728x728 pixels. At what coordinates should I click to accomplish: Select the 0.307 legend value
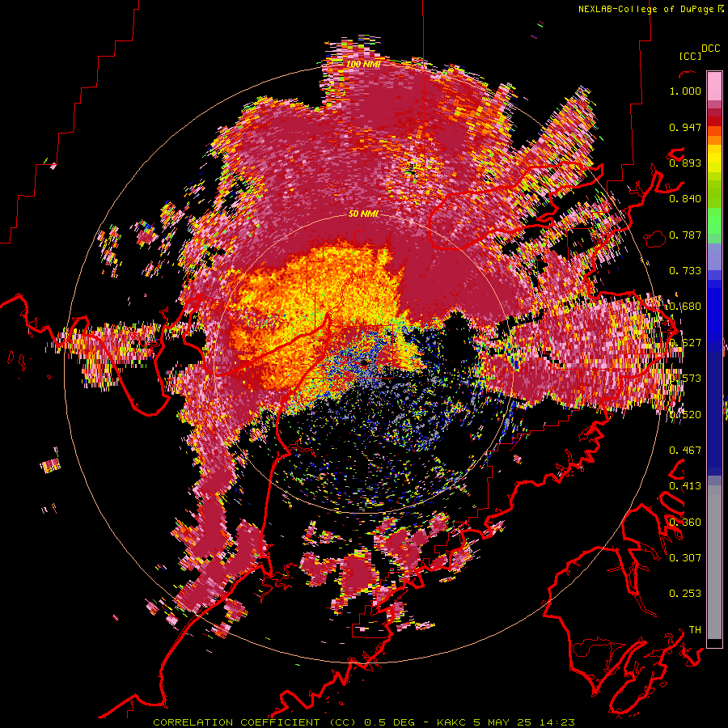click(x=685, y=558)
